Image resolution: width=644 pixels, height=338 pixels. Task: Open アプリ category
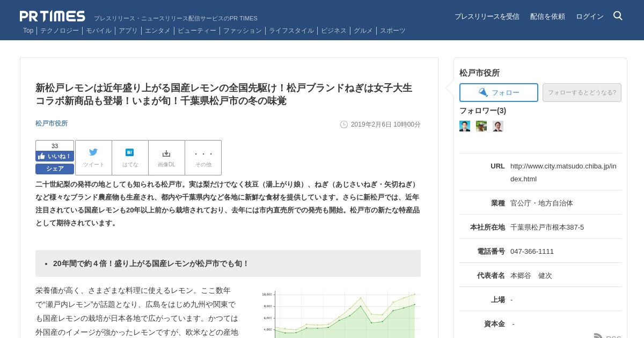[128, 31]
